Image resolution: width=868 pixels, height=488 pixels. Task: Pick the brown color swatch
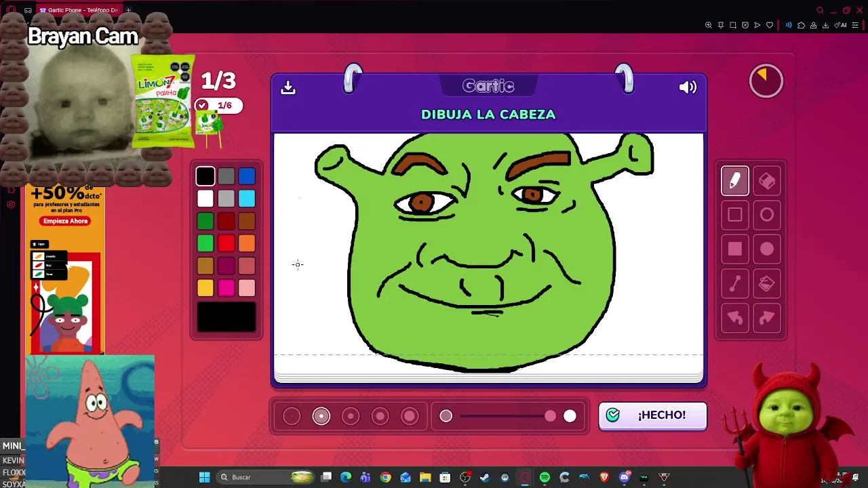247,221
